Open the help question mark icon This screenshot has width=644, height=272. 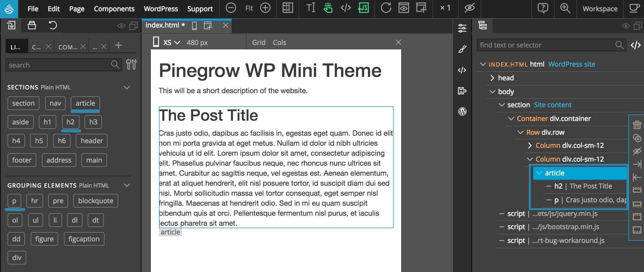coord(543,8)
